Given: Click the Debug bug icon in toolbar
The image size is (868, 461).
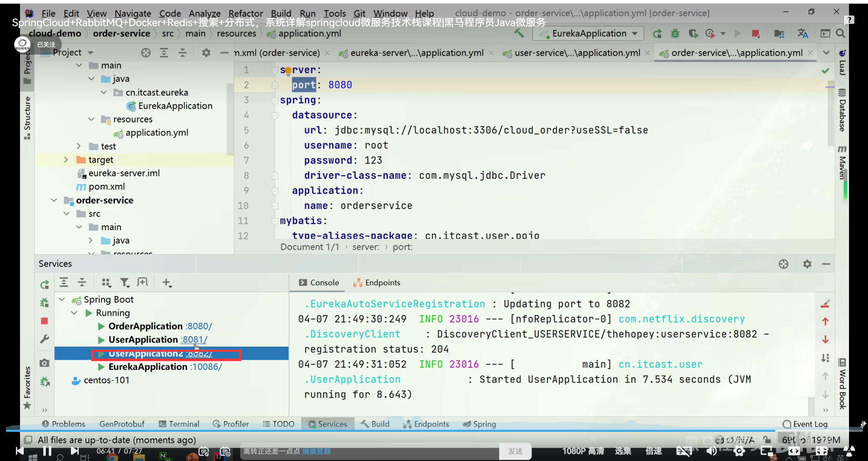Looking at the screenshot, I should (x=675, y=34).
